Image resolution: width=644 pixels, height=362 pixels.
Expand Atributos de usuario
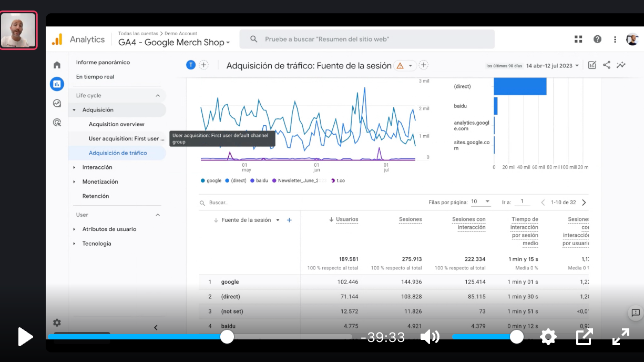click(74, 229)
